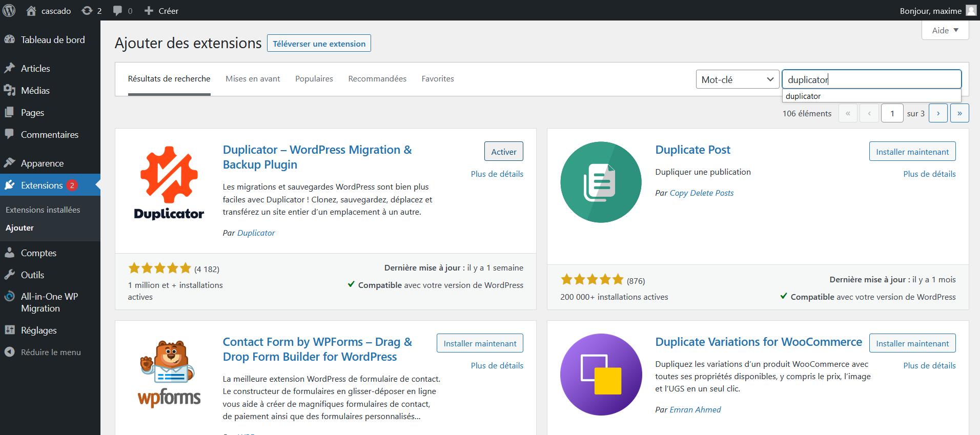Switch to Favorites tab

tap(438, 79)
